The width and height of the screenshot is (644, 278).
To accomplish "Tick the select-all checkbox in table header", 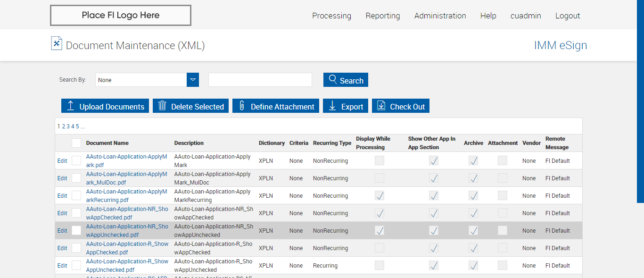I will [x=76, y=143].
